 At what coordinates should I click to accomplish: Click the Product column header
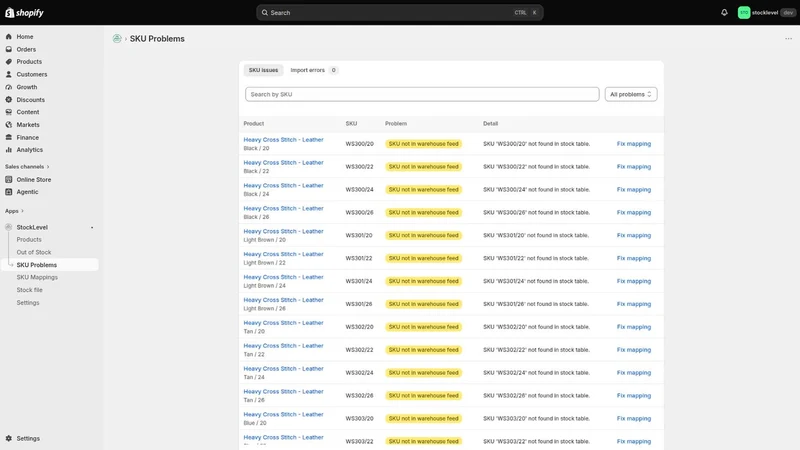(x=254, y=124)
